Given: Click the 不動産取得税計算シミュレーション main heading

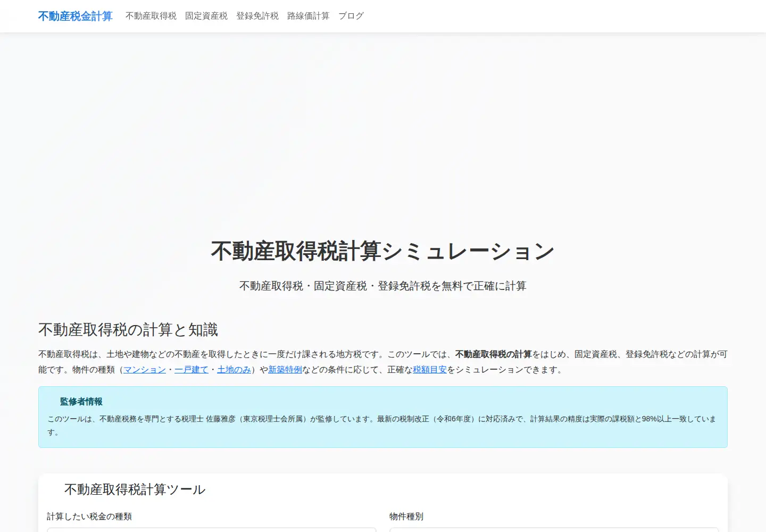Looking at the screenshot, I should (383, 251).
